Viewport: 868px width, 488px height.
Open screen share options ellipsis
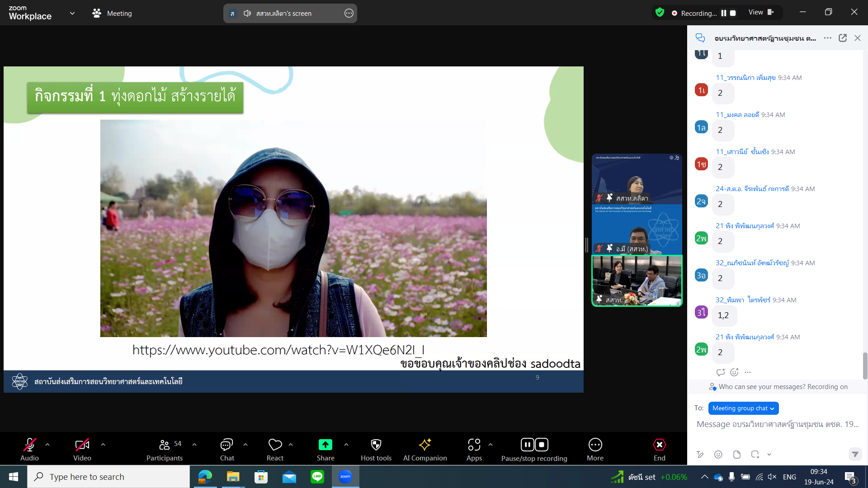pyautogui.click(x=349, y=13)
